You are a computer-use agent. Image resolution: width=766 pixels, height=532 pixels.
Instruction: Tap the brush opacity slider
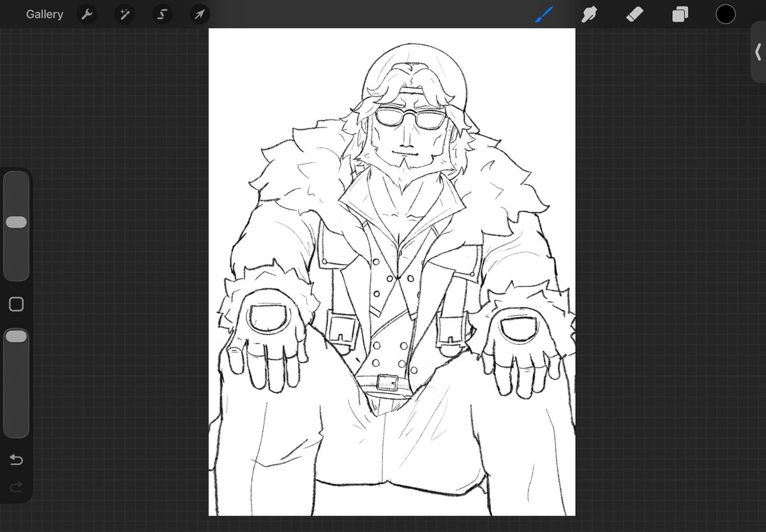16,336
